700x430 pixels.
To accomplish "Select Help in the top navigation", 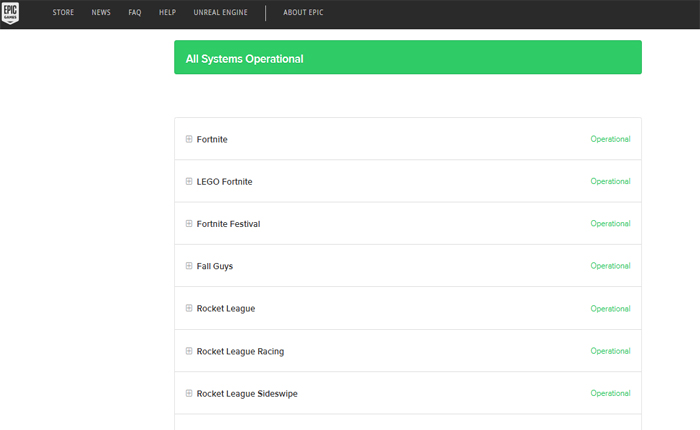I will 168,13.
